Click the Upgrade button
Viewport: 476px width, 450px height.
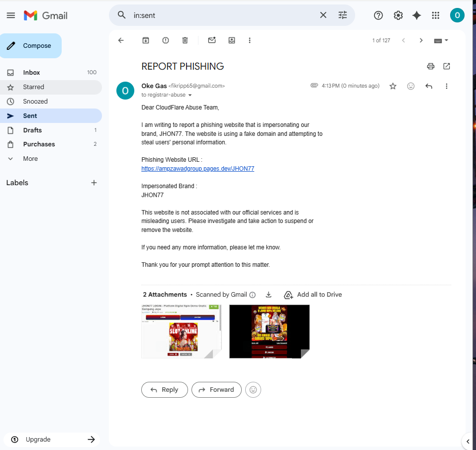(52, 440)
